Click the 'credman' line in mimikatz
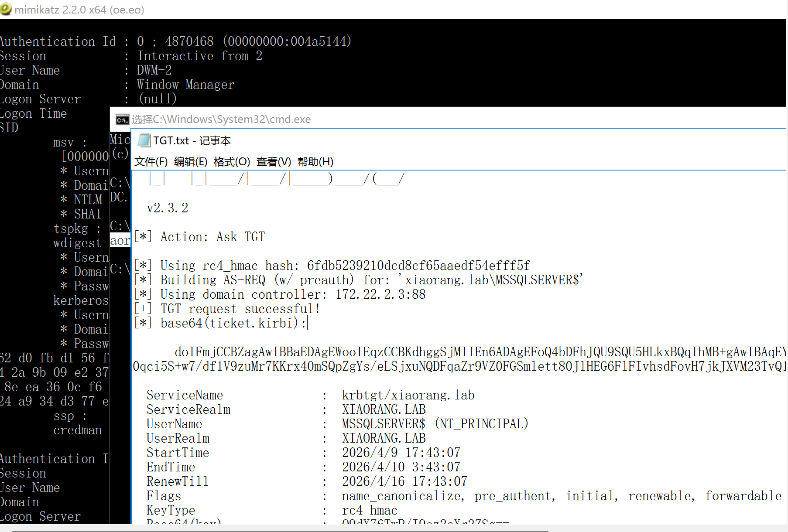The image size is (788, 532). click(x=77, y=430)
